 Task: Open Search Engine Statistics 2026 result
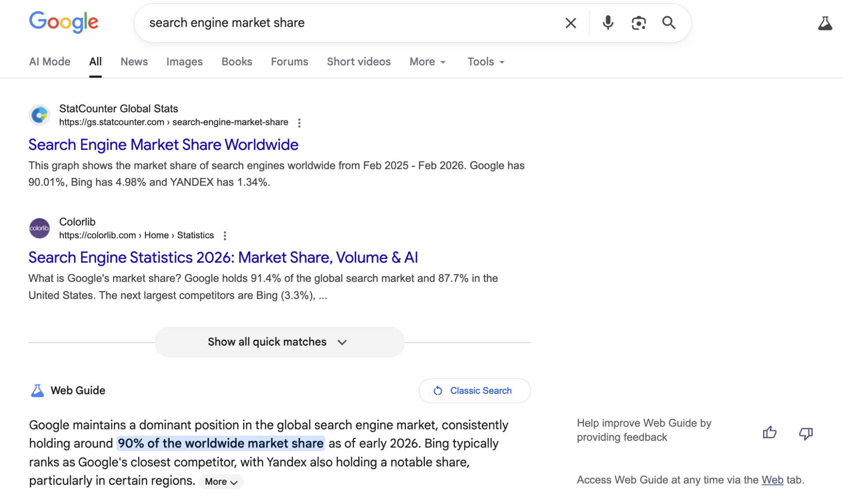[223, 257]
